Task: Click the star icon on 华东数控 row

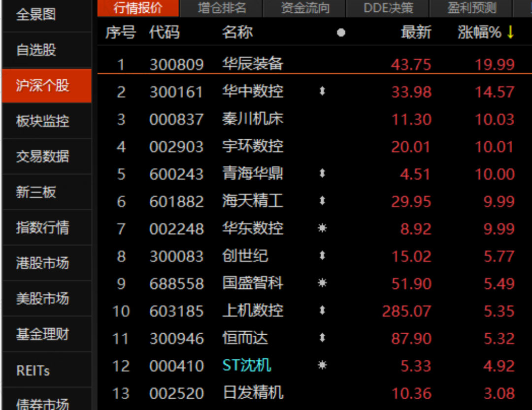Action: tap(322, 228)
